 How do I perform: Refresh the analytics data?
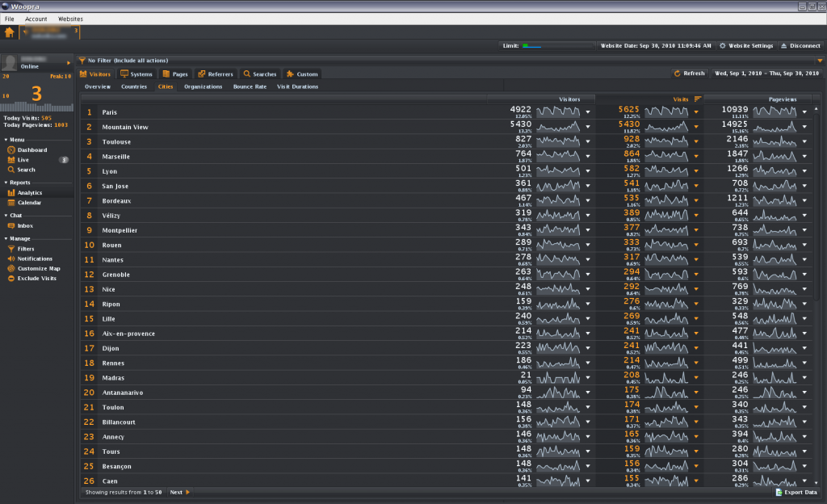point(690,73)
